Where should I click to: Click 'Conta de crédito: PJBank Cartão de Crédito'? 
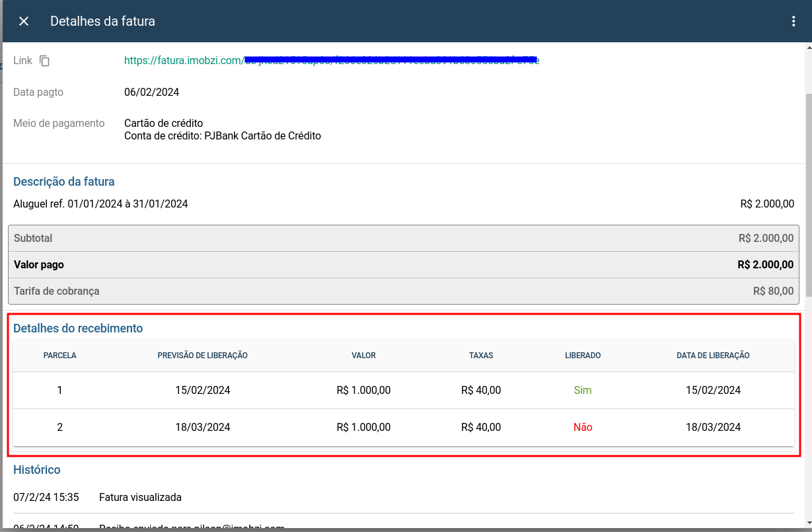click(223, 136)
